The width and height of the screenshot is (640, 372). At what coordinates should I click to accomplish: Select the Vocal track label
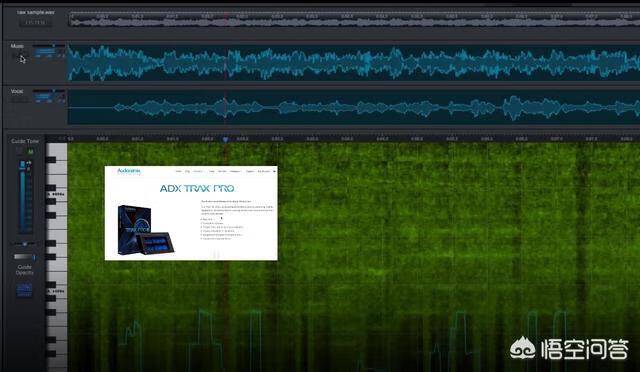pos(17,91)
